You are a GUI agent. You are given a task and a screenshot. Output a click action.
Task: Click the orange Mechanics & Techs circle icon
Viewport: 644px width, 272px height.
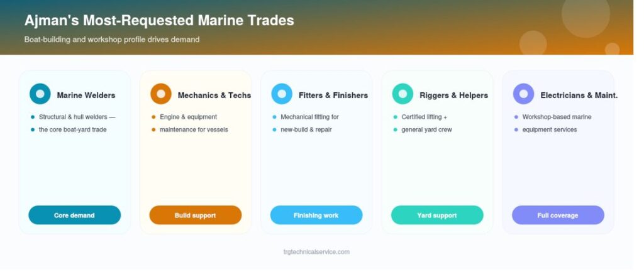[161, 94]
